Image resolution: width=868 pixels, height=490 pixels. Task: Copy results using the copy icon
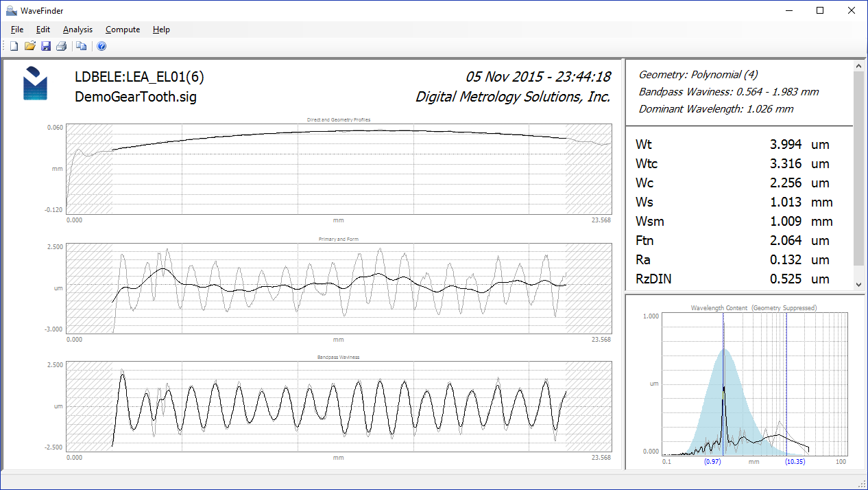tap(82, 46)
